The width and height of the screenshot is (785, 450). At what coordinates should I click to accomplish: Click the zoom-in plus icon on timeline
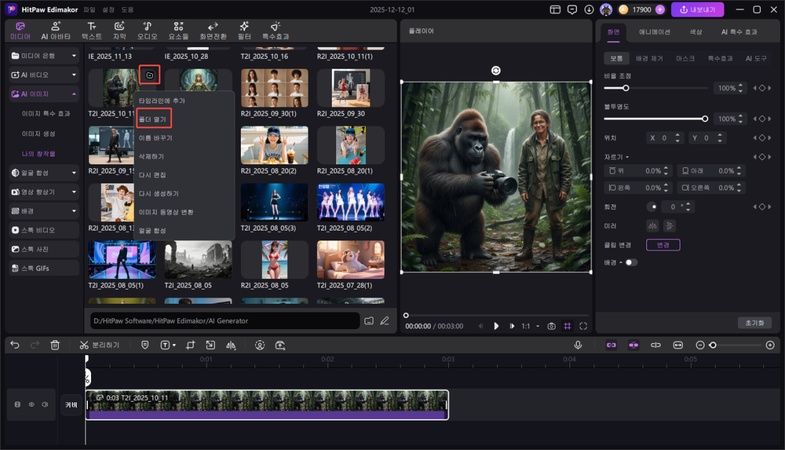[x=770, y=345]
